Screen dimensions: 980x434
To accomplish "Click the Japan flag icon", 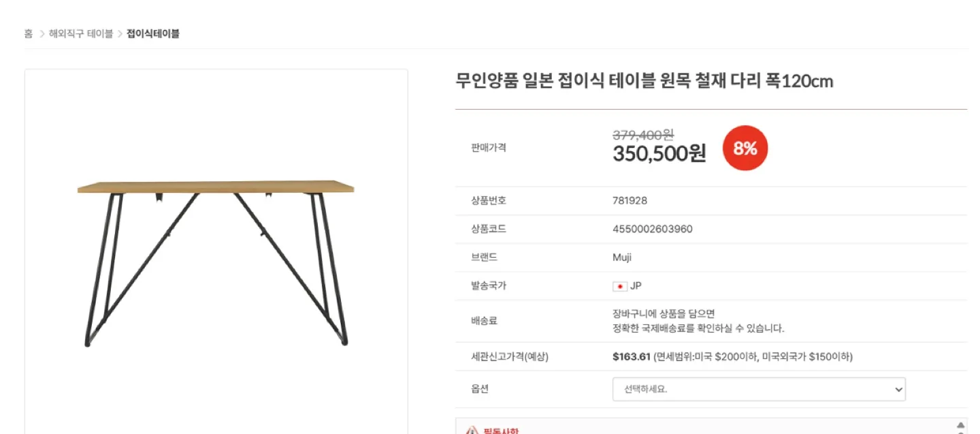I will (x=619, y=286).
